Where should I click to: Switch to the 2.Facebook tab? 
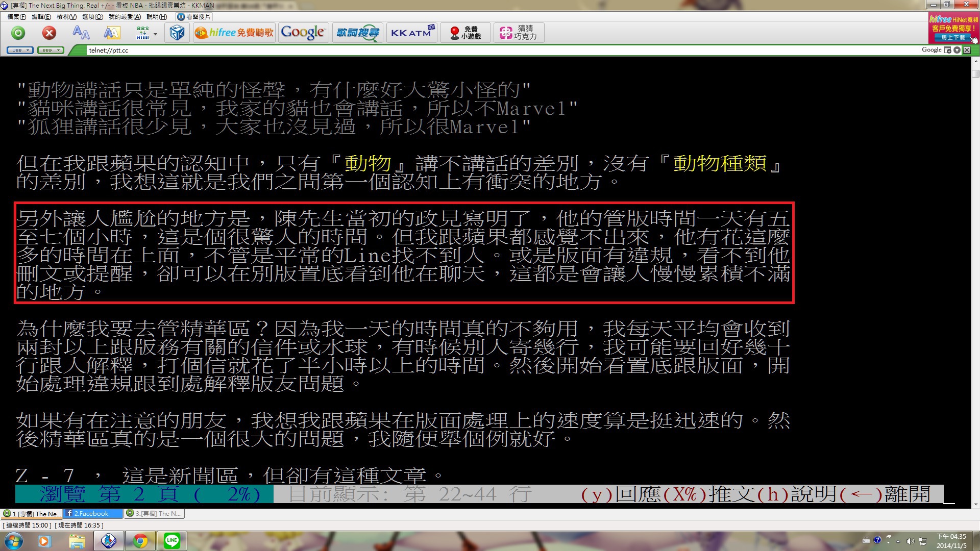(92, 514)
